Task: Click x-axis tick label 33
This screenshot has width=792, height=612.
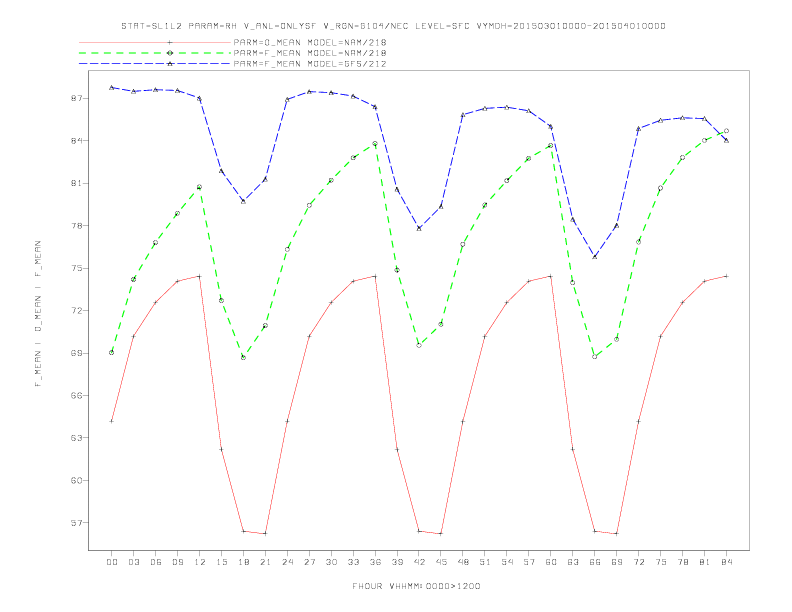Action: (353, 562)
